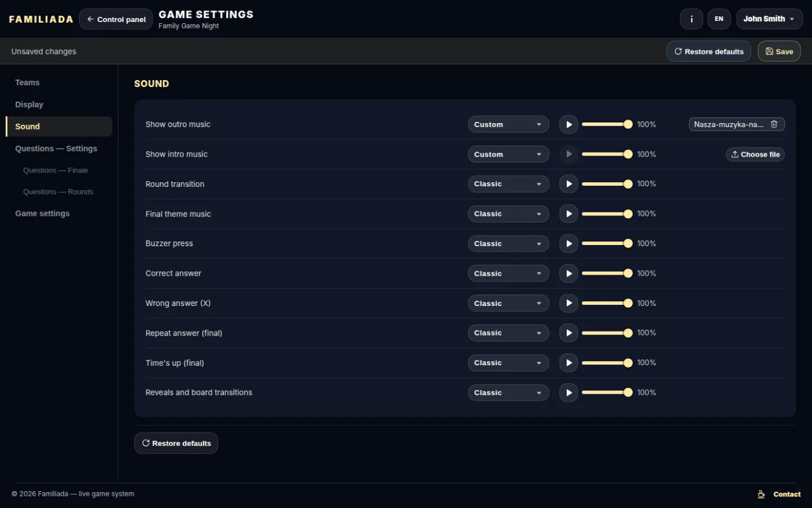812x508 pixels.
Task: Switch to the Teams section
Action: (x=27, y=82)
